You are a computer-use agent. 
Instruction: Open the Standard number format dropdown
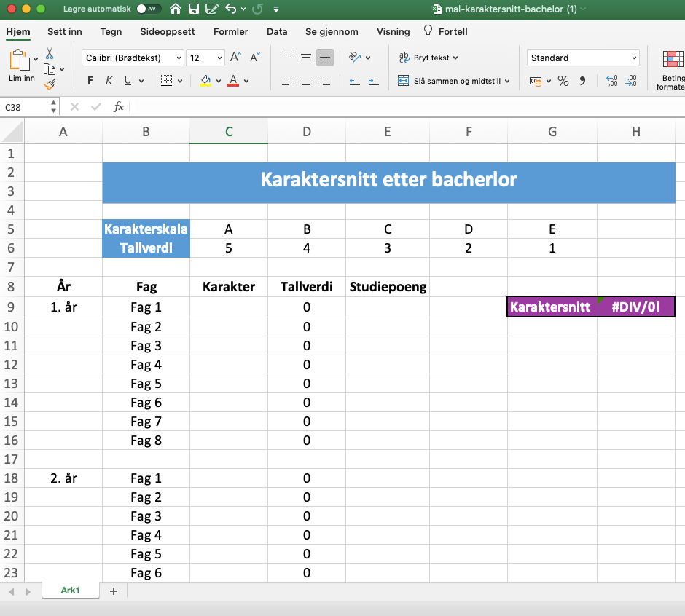point(633,58)
